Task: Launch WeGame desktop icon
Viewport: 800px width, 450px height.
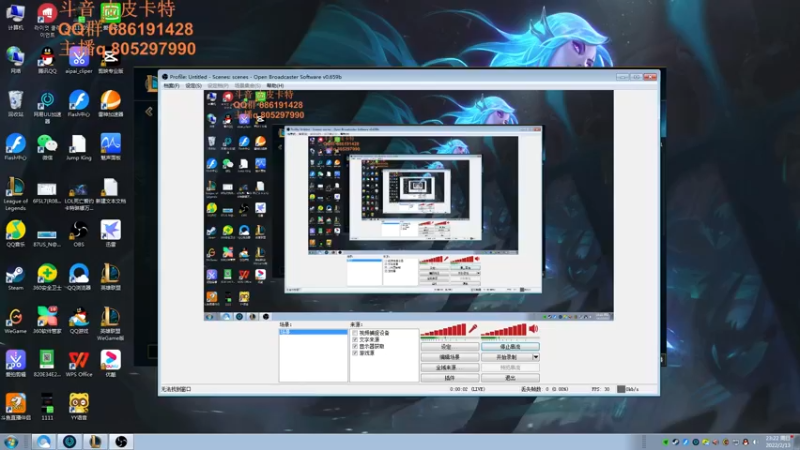Action: click(15, 320)
